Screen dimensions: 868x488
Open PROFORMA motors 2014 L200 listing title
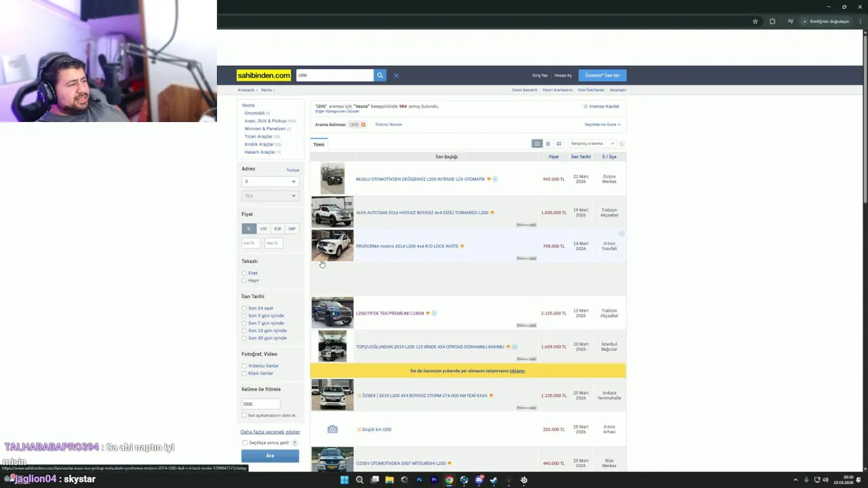(407, 246)
